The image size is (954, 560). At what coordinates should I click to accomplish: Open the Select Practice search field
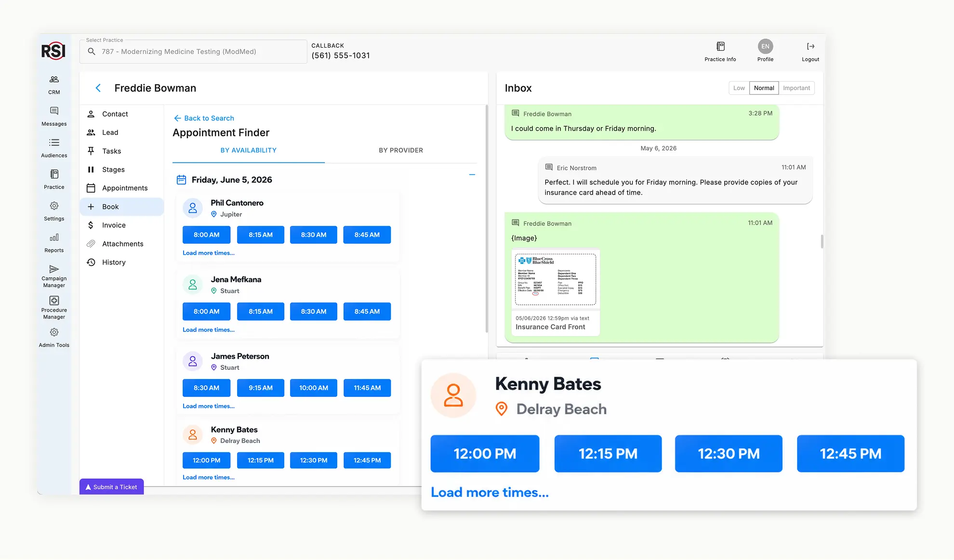(x=193, y=52)
